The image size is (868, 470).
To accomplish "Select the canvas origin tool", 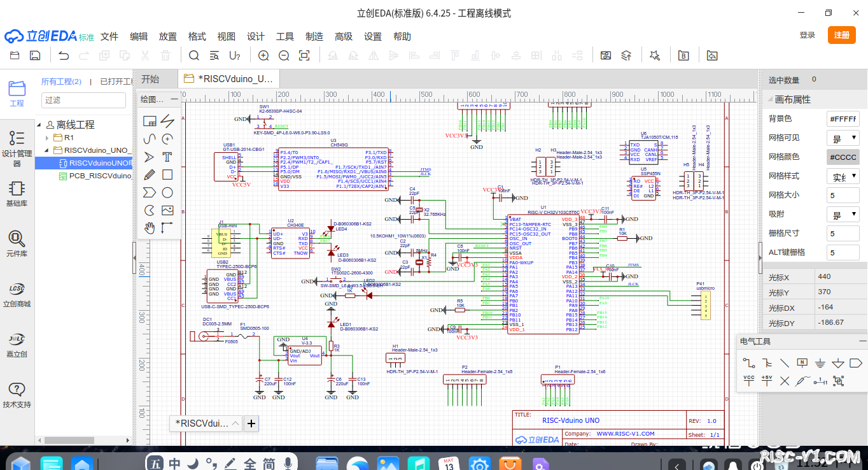I will [x=167, y=228].
